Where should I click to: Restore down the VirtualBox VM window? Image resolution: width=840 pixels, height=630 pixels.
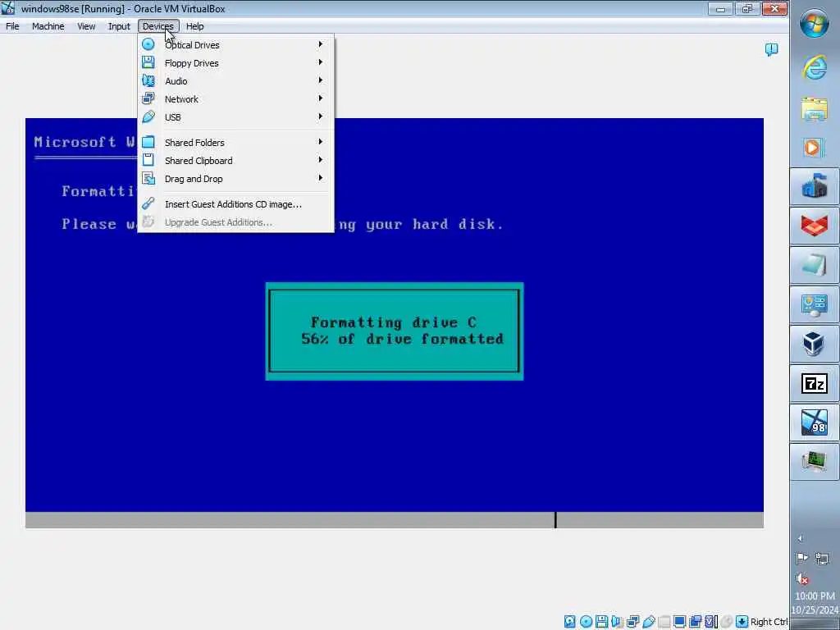[x=746, y=8]
